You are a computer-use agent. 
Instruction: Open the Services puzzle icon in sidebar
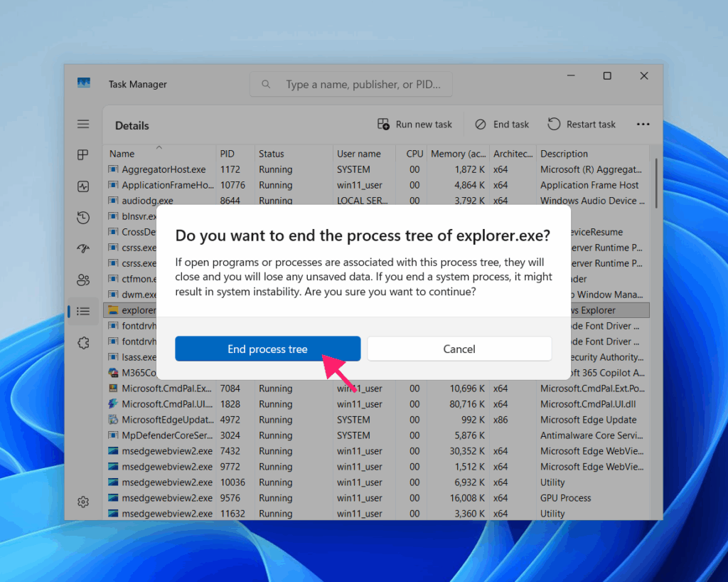tap(83, 343)
